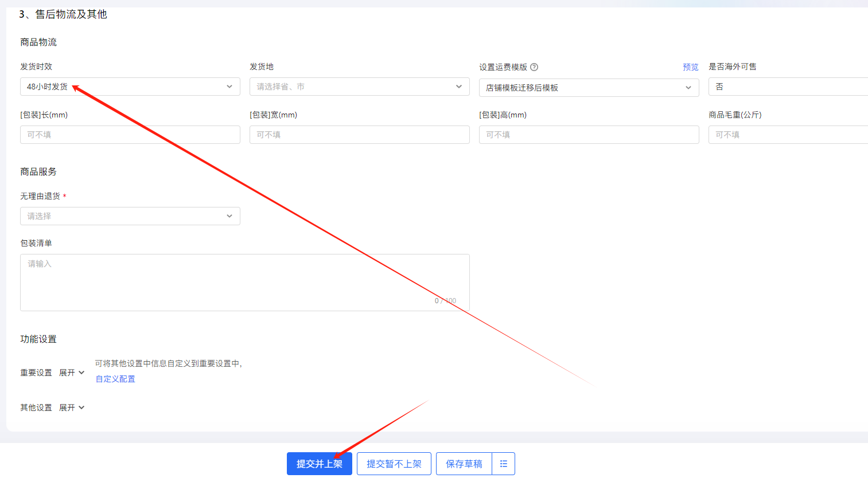Click the help icon beside 设置运费模版
Screen dimensions: 868x478
534,67
